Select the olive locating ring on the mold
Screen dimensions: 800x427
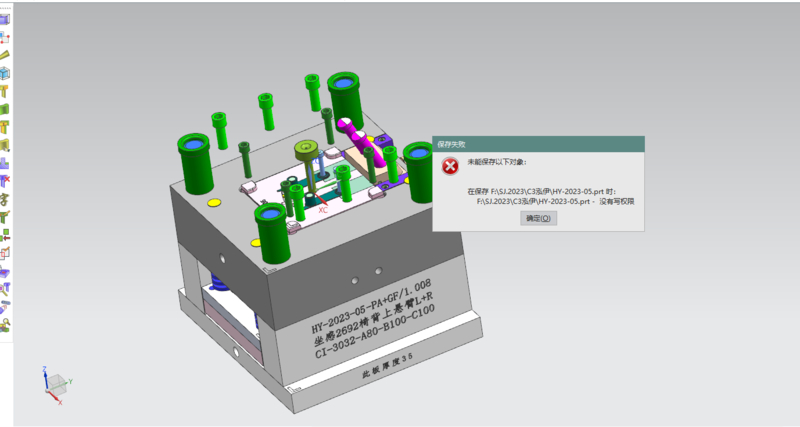click(306, 149)
